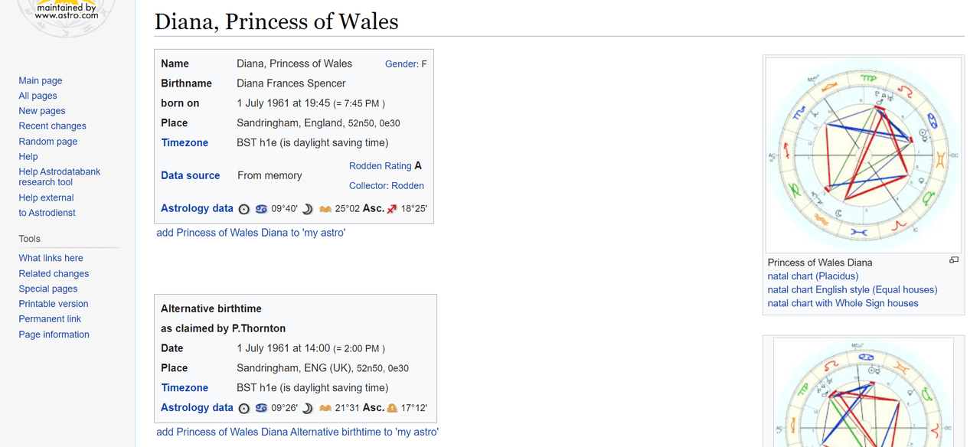
Task: Click the Cancer sign icon beside 09°40'
Action: click(261, 208)
